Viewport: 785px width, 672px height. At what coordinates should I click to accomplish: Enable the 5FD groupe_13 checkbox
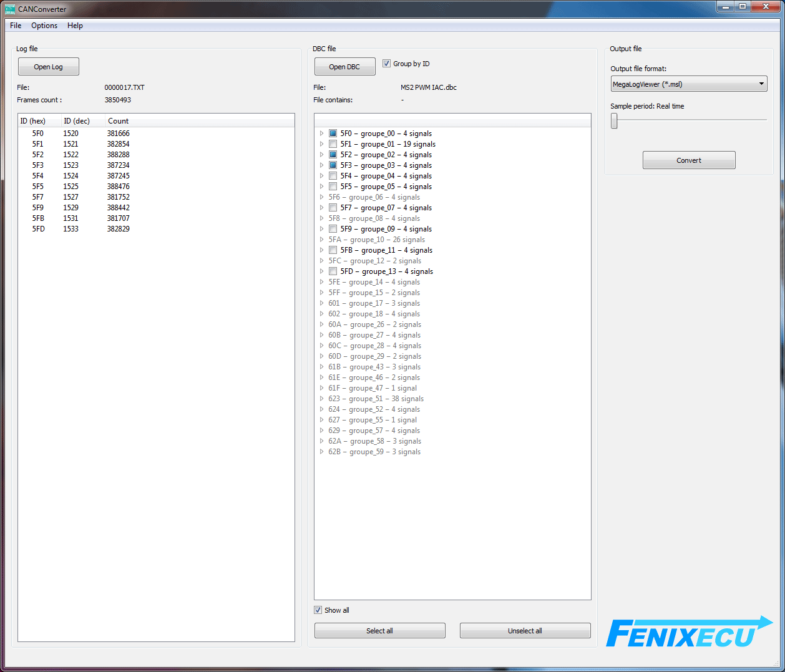(x=333, y=271)
